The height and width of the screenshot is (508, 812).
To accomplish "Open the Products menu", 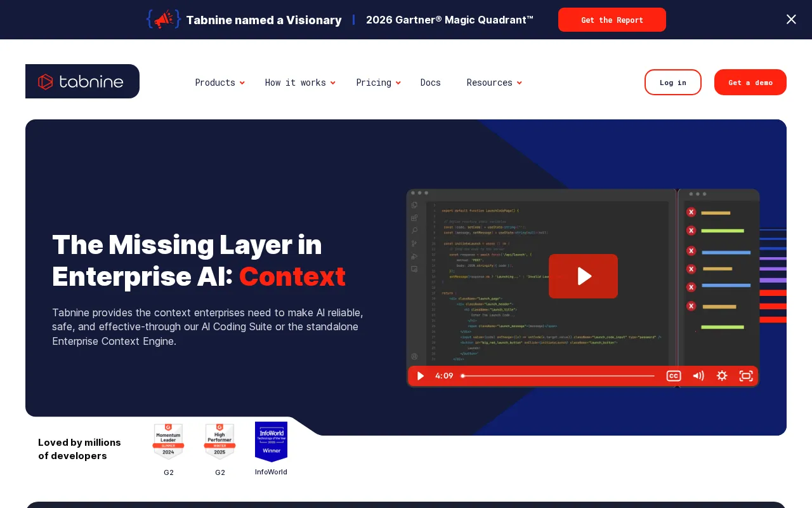I will tap(215, 83).
